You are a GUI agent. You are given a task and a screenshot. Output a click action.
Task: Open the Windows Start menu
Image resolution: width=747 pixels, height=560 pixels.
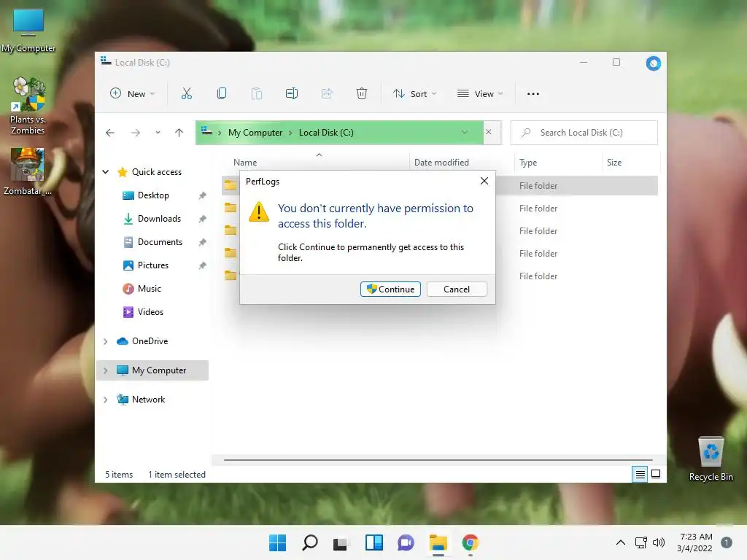pos(278,542)
